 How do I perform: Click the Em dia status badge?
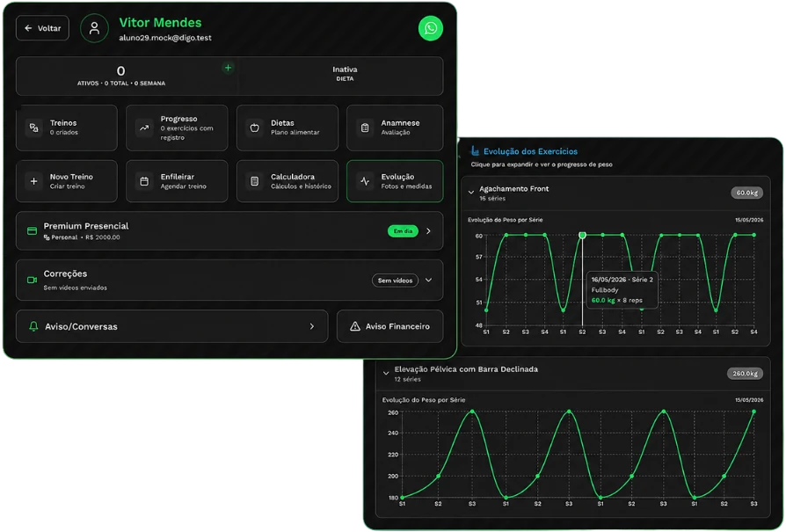pos(403,231)
